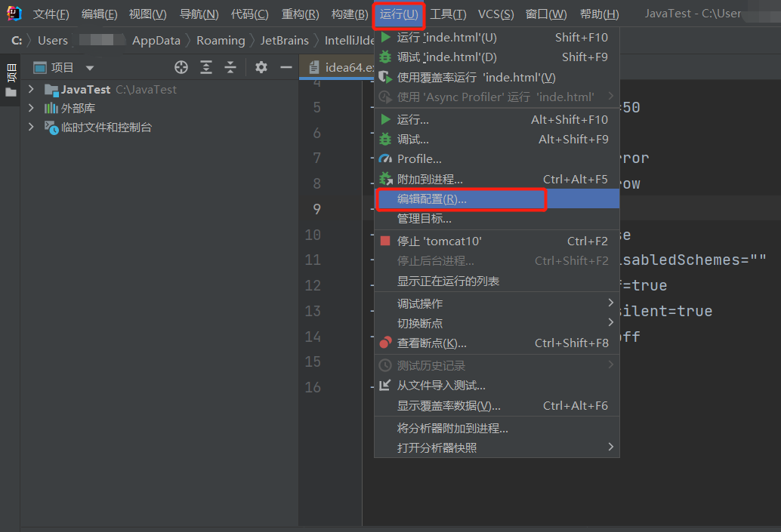Click the attach-to-process bug icon

pos(385,179)
